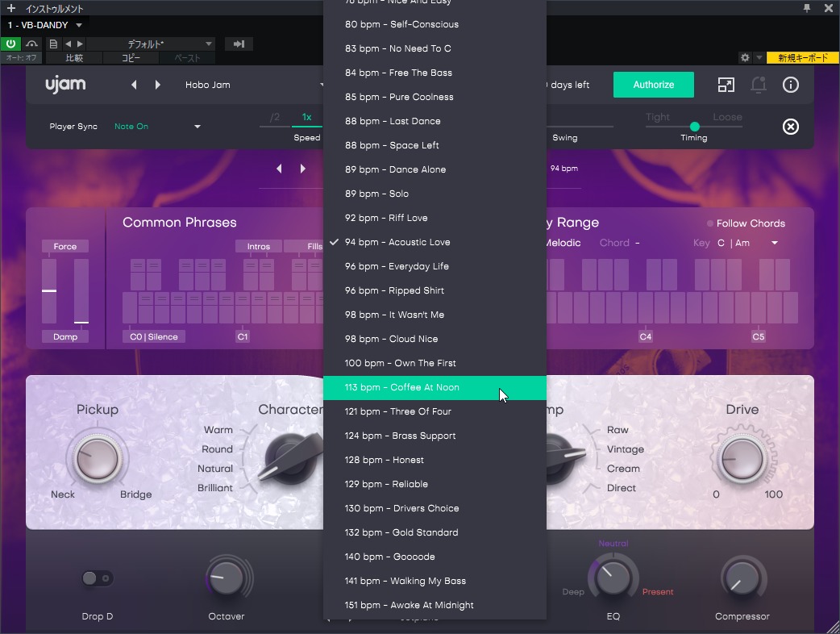
Task: Open the notifications bell icon
Action: point(758,85)
